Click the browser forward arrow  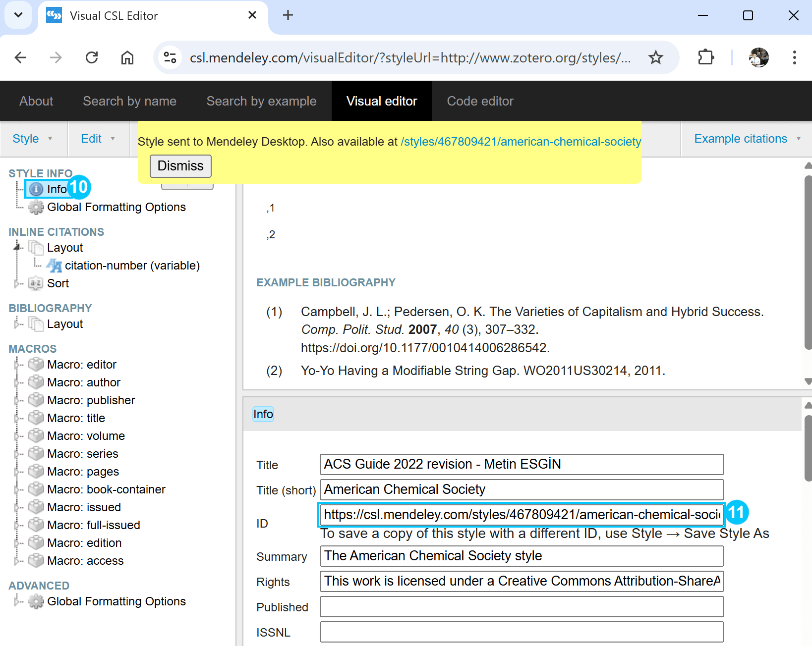[x=56, y=57]
